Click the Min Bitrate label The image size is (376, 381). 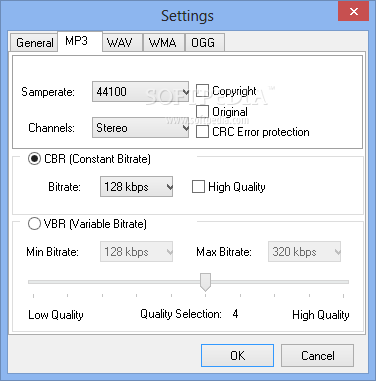(53, 252)
